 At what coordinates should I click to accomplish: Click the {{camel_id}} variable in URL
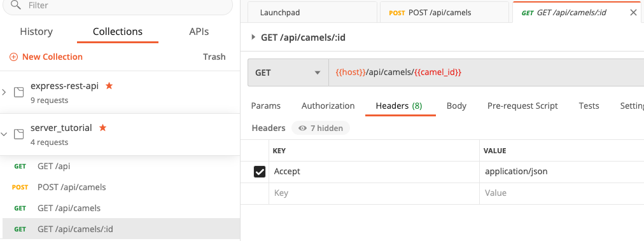438,72
